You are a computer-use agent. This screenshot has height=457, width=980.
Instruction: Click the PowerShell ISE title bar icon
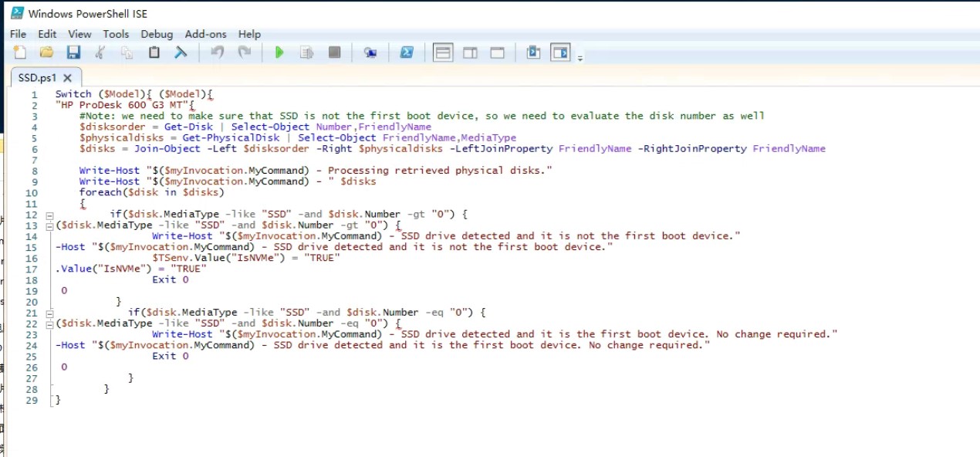click(15, 13)
